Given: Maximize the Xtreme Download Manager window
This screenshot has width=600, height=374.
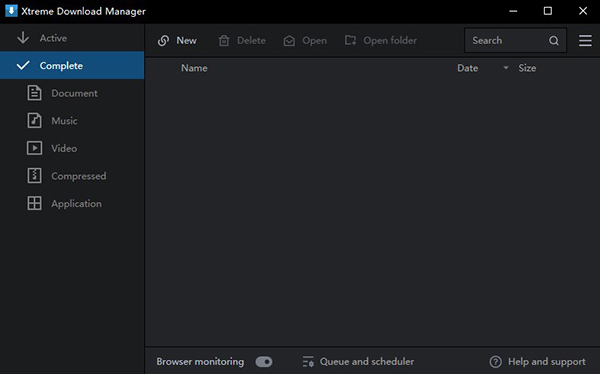Looking at the screenshot, I should (548, 11).
